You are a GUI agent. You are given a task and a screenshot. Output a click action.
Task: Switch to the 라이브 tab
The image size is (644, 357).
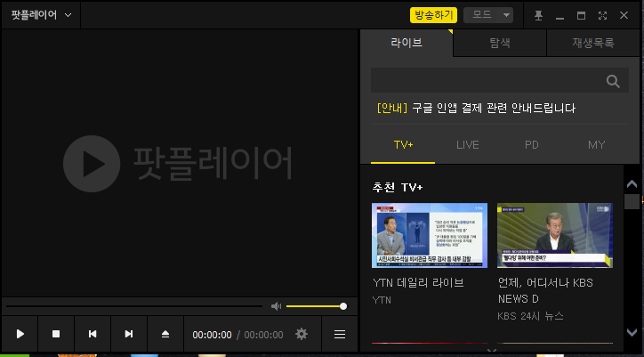pos(407,43)
